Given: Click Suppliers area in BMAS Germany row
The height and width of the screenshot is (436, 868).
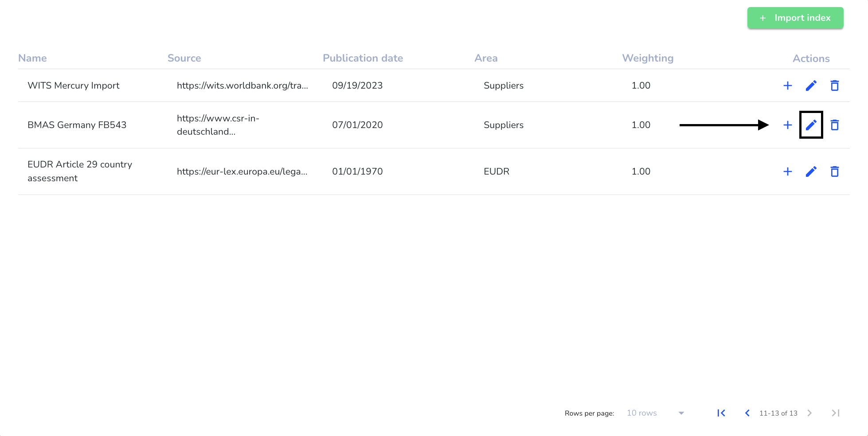Looking at the screenshot, I should 504,125.
